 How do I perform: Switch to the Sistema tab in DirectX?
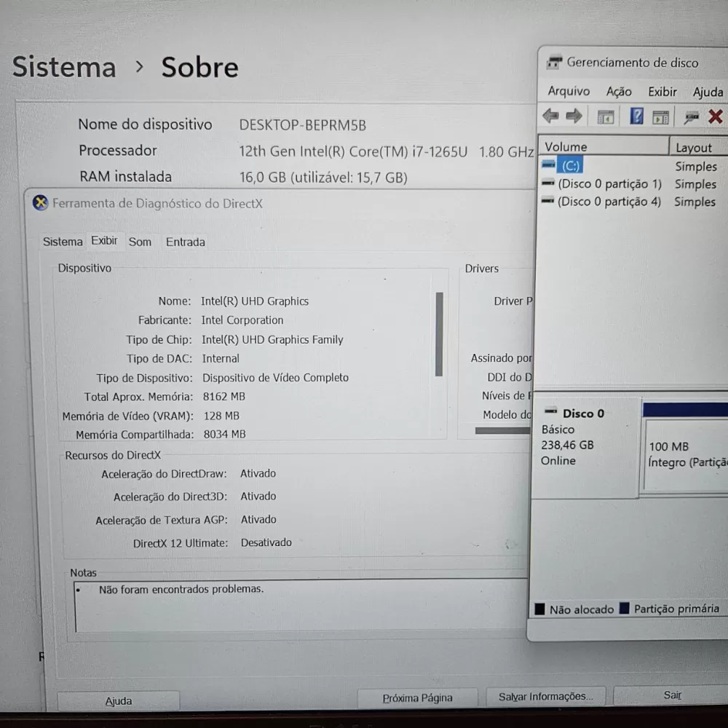click(63, 242)
